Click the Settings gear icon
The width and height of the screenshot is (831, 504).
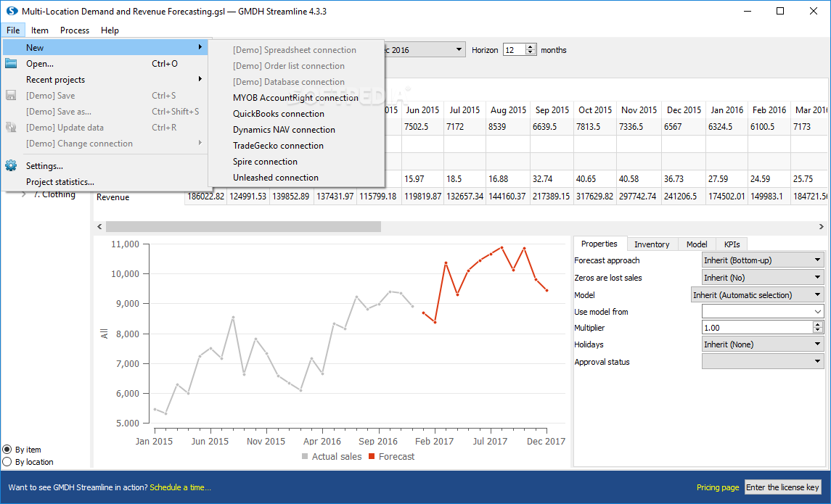[x=11, y=166]
